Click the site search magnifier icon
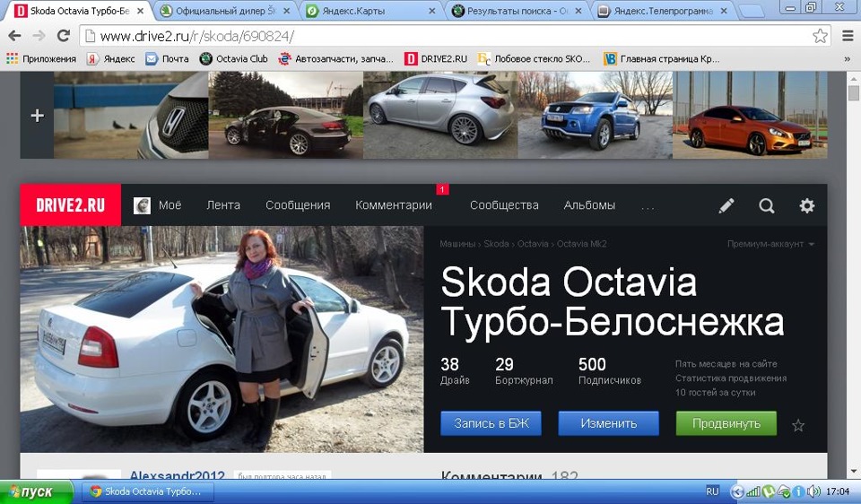The height and width of the screenshot is (504, 861). (x=767, y=206)
